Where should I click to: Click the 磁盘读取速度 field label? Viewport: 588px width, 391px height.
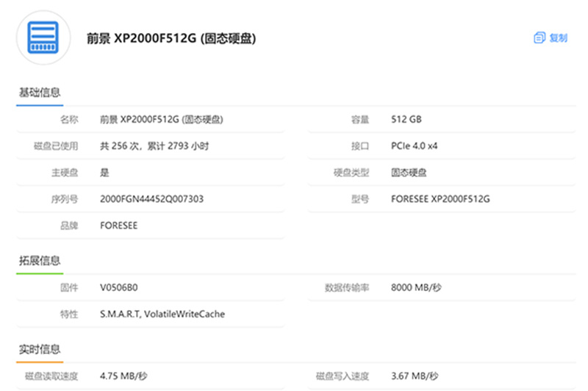click(x=51, y=376)
